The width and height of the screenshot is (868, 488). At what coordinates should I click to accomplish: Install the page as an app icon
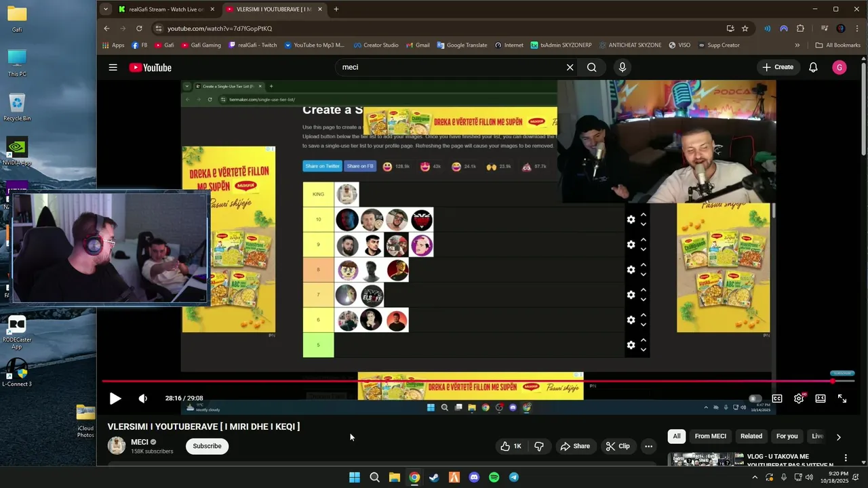(x=730, y=28)
